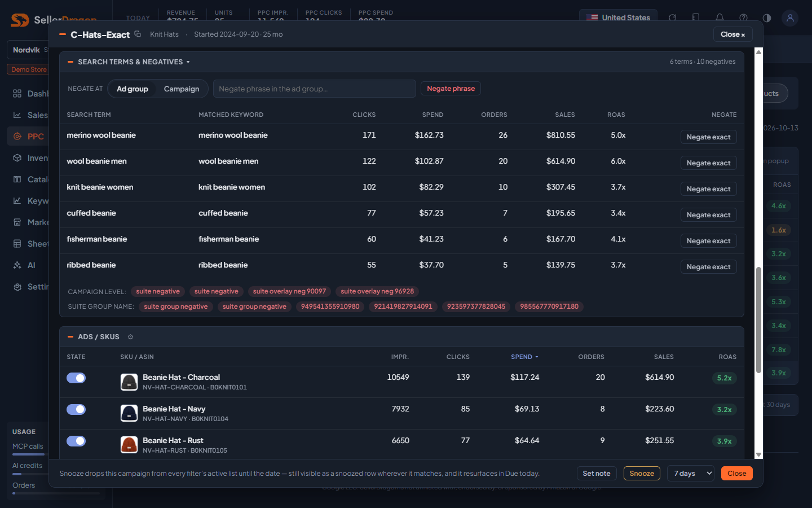Collapse the C-Hats-Exact campaign header dash
Screen dimensions: 812x508
pos(63,34)
